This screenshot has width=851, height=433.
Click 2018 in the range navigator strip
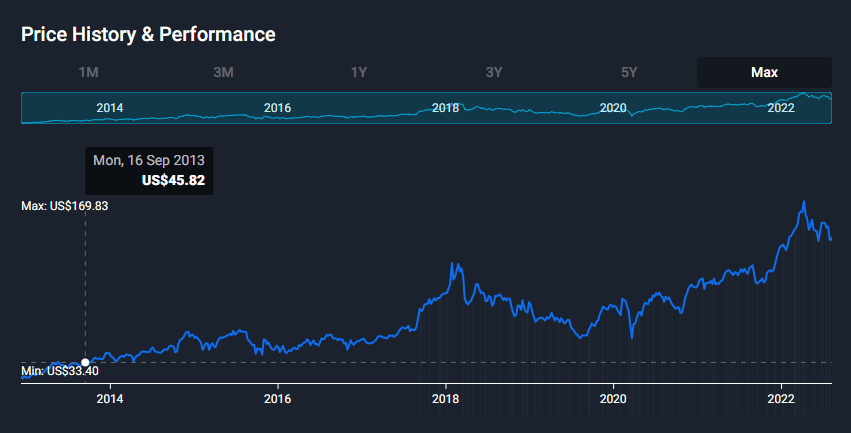pos(445,108)
